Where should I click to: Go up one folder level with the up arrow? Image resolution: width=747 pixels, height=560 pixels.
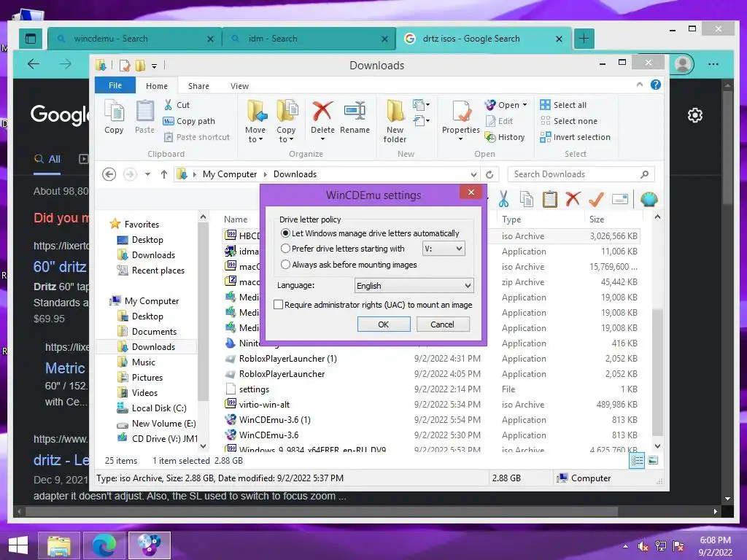click(x=164, y=174)
